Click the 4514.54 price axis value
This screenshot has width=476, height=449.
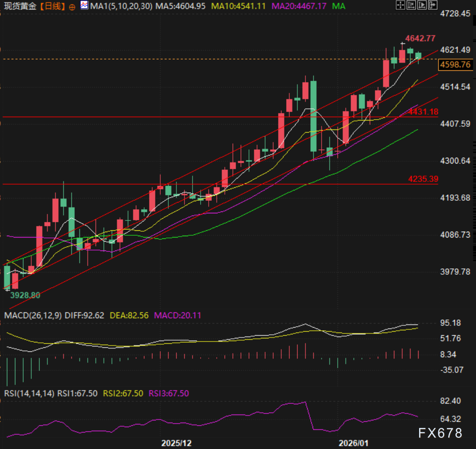455,87
